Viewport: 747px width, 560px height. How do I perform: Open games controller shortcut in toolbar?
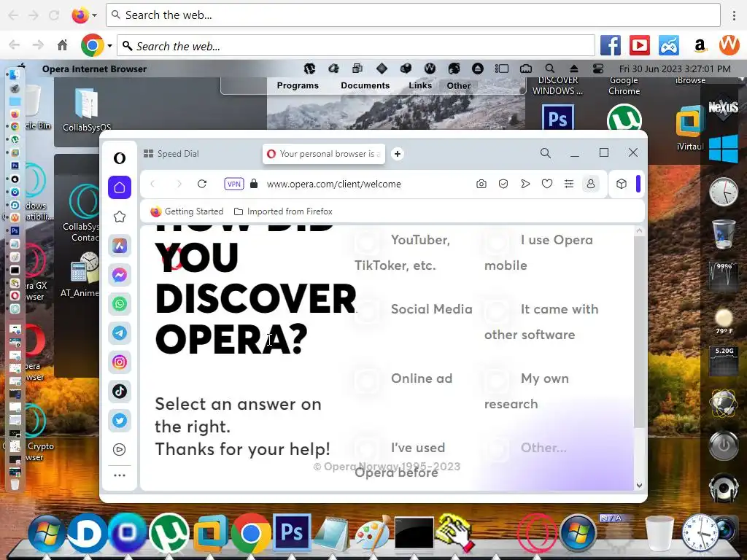(669, 46)
